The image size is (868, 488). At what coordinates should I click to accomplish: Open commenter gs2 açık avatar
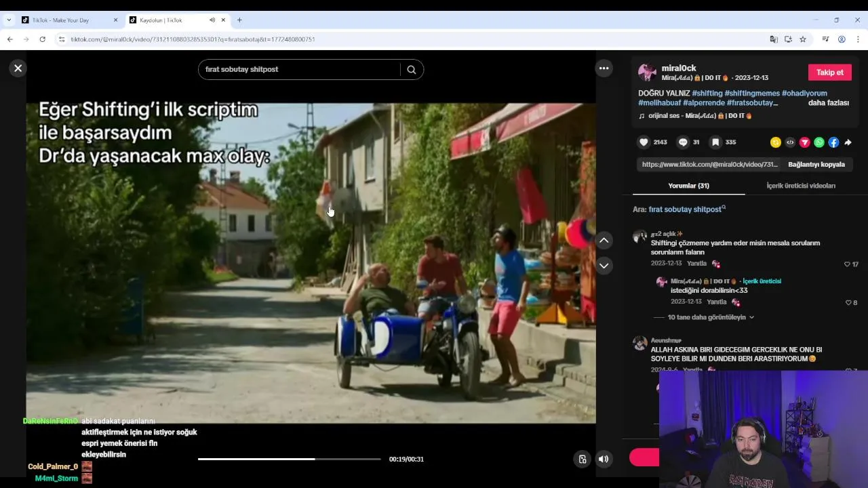tap(639, 237)
